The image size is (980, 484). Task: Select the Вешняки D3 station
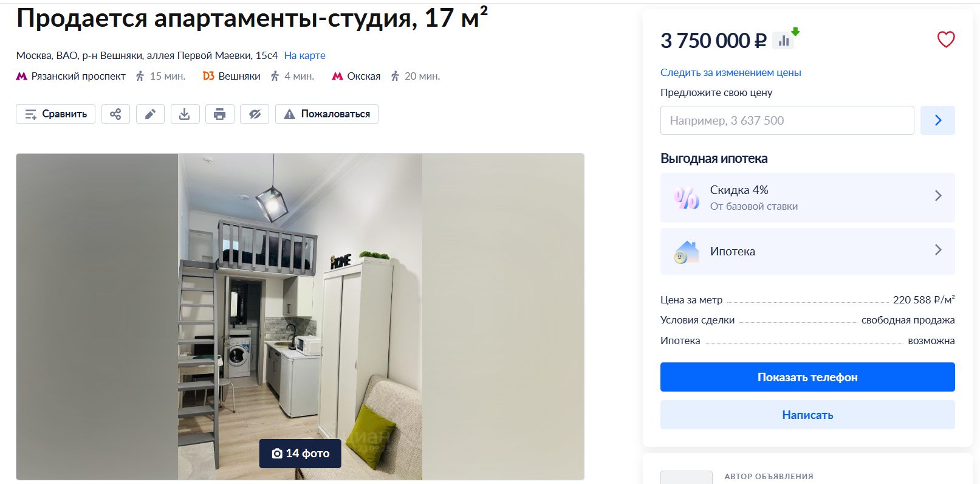[x=231, y=76]
